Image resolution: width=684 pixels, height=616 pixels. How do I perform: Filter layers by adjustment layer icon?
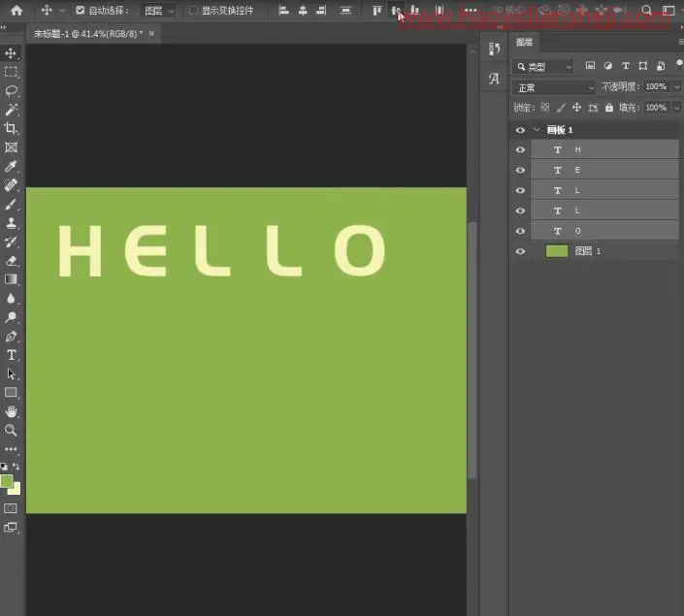(x=607, y=66)
